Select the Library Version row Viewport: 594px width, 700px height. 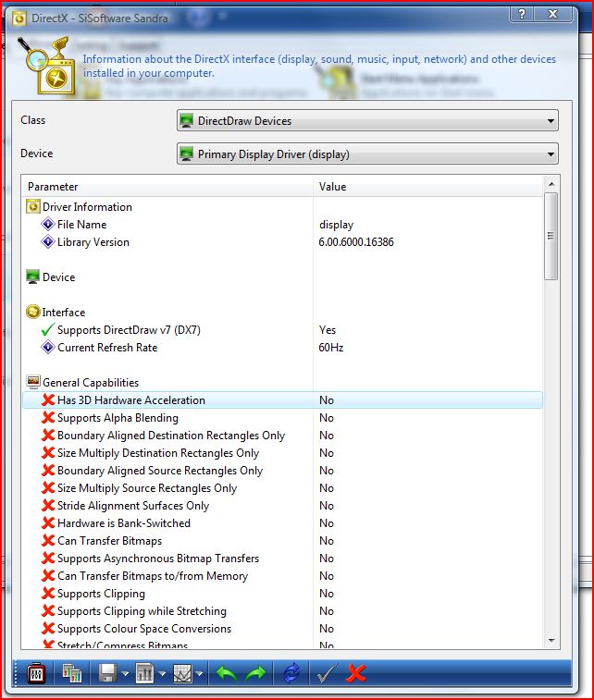coord(283,242)
